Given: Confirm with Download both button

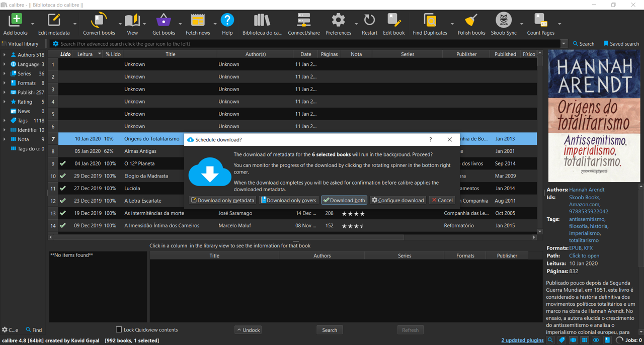Looking at the screenshot, I should [344, 200].
